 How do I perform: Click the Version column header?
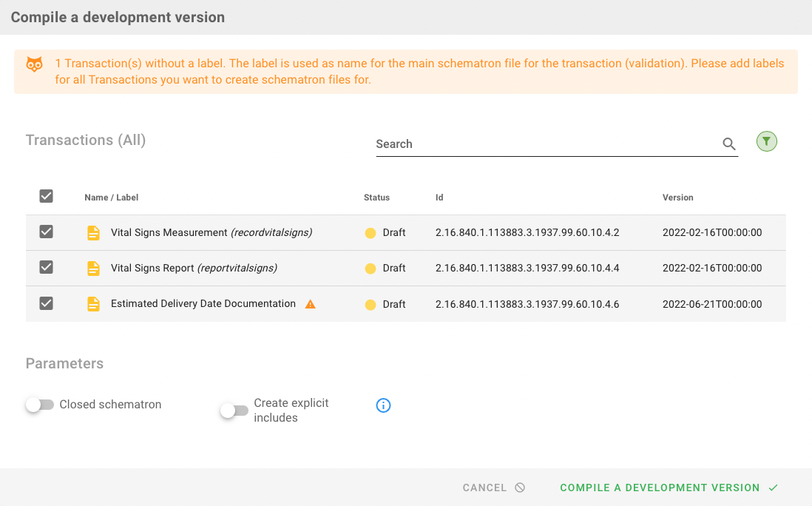[677, 198]
